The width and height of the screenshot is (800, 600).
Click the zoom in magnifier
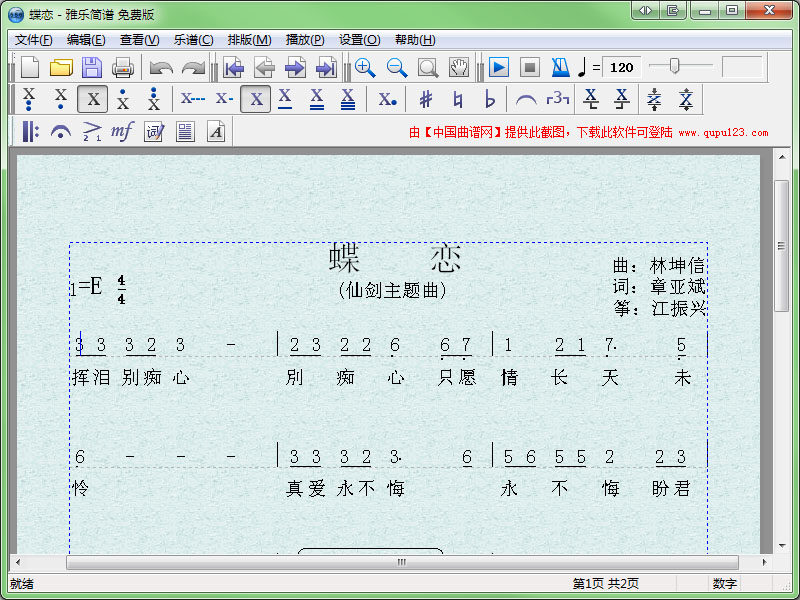[x=365, y=68]
